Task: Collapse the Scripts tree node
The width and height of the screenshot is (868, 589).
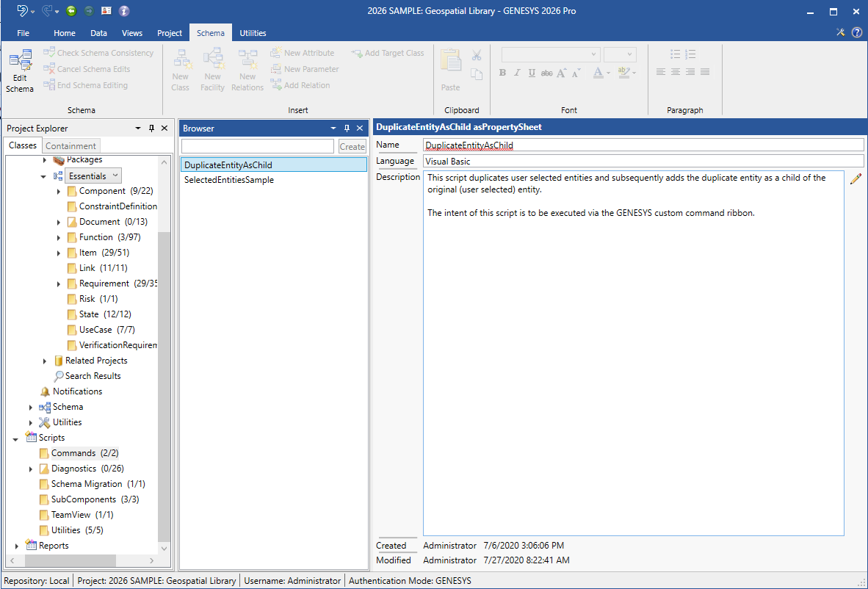Action: click(15, 438)
